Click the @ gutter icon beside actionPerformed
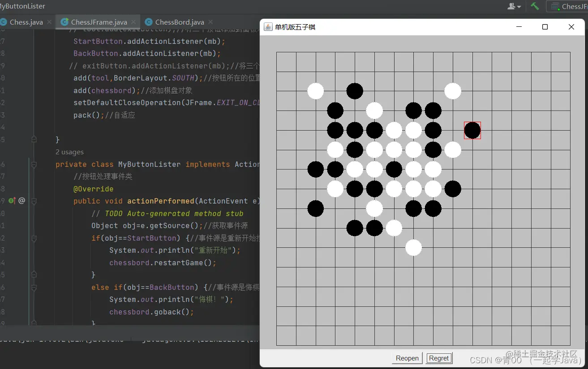Screen dimensions: 588x369 point(21,201)
